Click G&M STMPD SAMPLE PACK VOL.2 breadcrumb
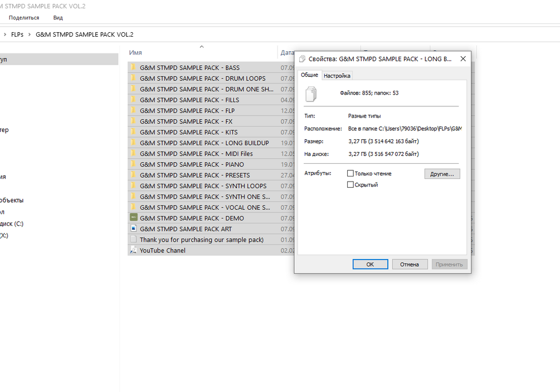The height and width of the screenshot is (392, 560). point(85,35)
